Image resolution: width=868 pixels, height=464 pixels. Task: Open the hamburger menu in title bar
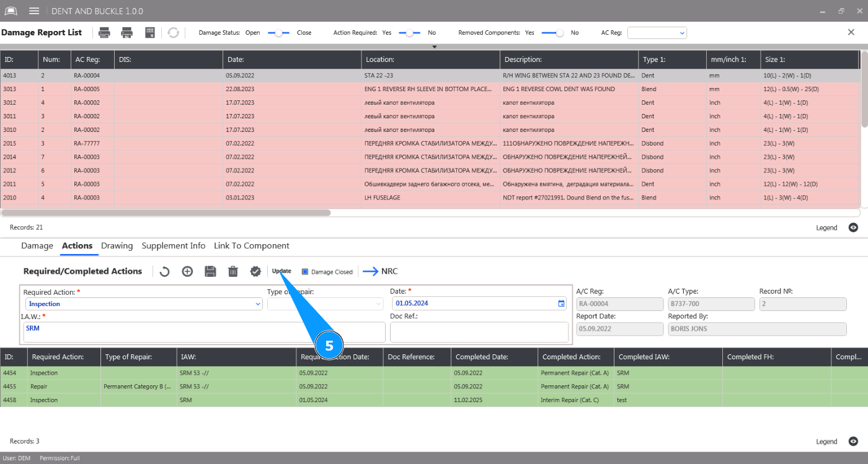34,11
